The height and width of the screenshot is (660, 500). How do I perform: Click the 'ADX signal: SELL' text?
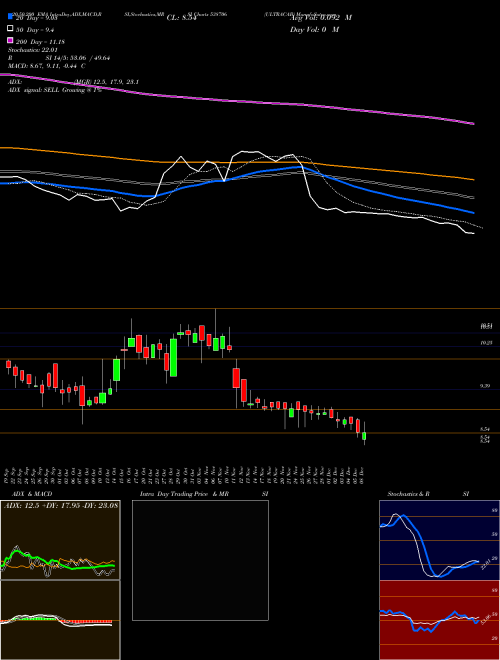[x=34, y=90]
